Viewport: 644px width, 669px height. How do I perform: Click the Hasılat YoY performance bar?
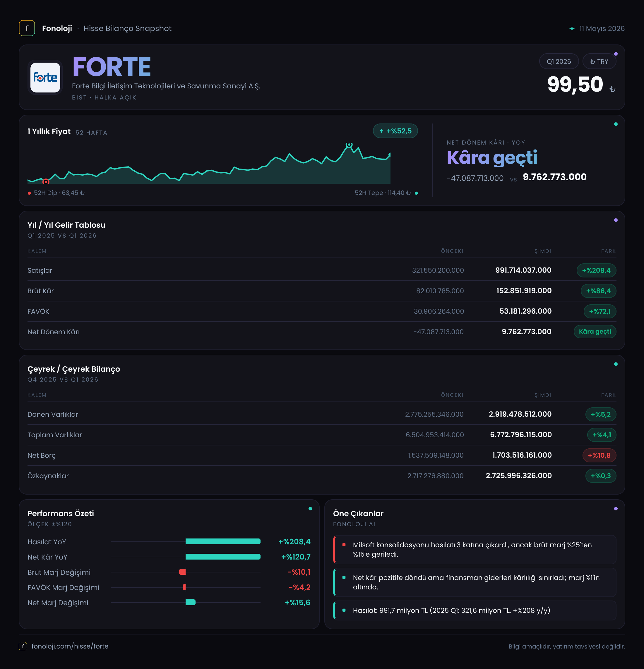[223, 541]
